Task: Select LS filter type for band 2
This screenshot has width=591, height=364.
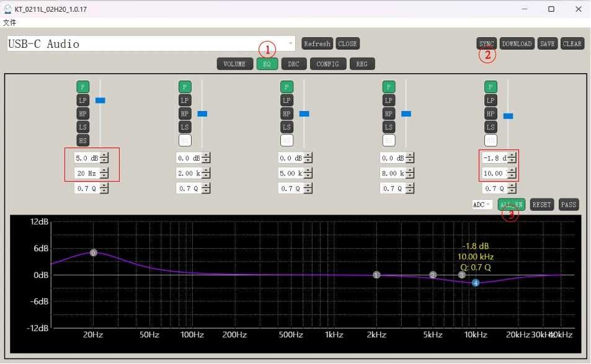Action: click(x=185, y=127)
